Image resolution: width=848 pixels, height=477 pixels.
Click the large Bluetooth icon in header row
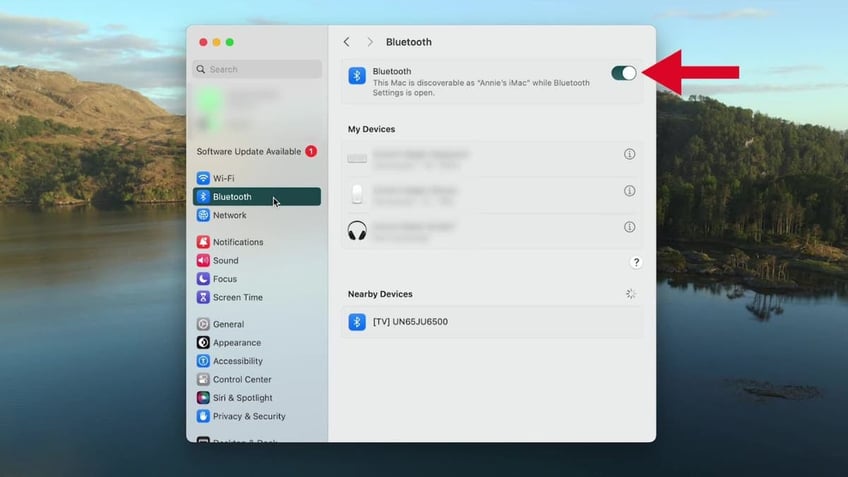(357, 76)
